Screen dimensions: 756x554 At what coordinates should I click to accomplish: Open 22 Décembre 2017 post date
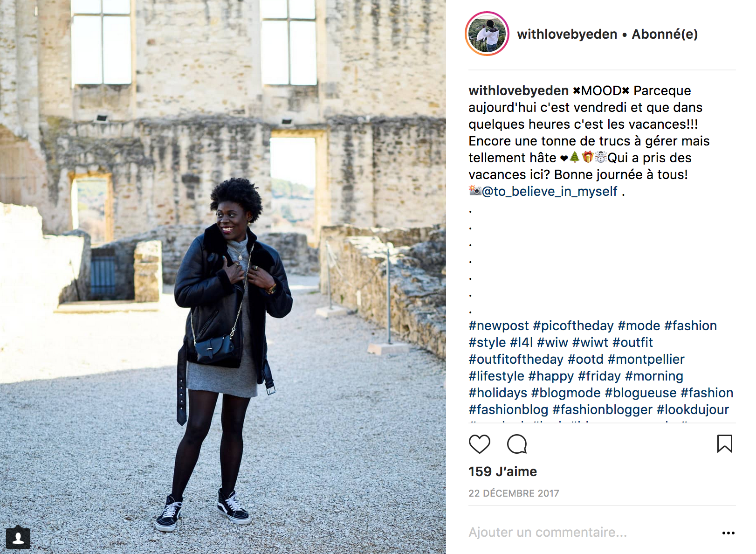click(x=514, y=493)
